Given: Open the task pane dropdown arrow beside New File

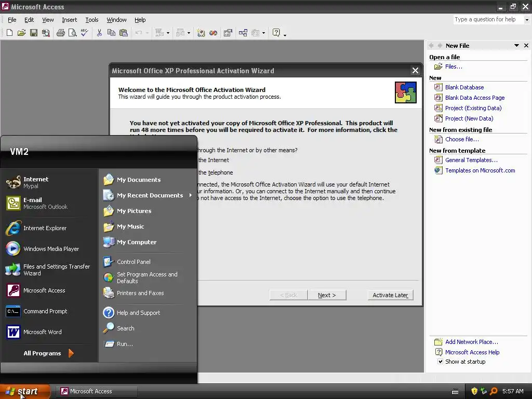Looking at the screenshot, I should [x=516, y=46].
